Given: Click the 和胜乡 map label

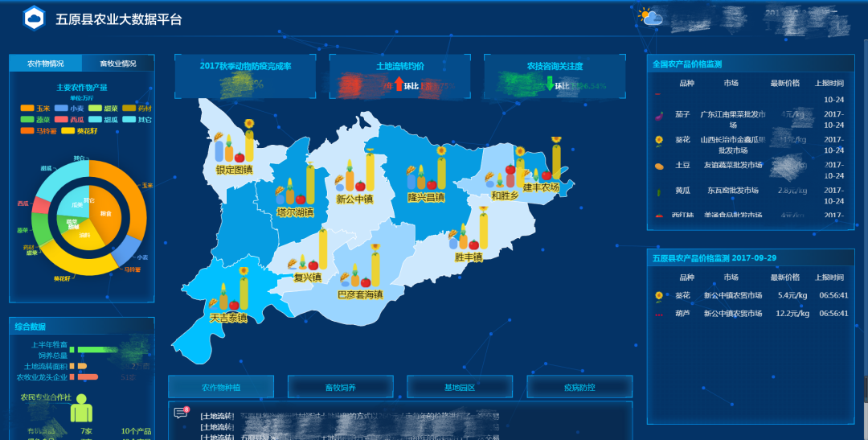Looking at the screenshot, I should point(504,195).
